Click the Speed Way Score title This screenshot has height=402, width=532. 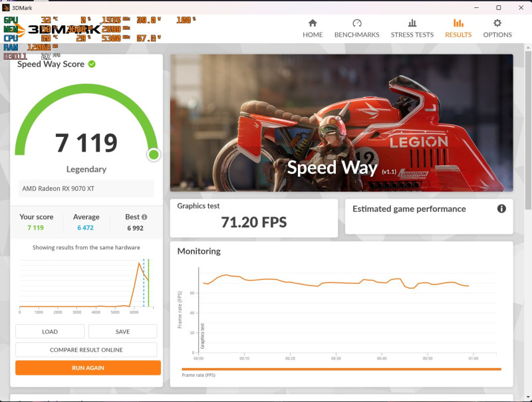[51, 64]
